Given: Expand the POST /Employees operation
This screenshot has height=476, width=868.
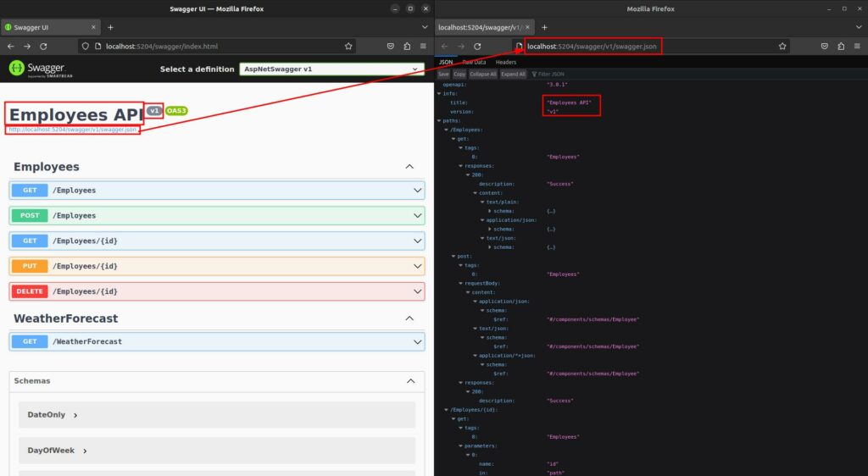Looking at the screenshot, I should click(x=217, y=216).
